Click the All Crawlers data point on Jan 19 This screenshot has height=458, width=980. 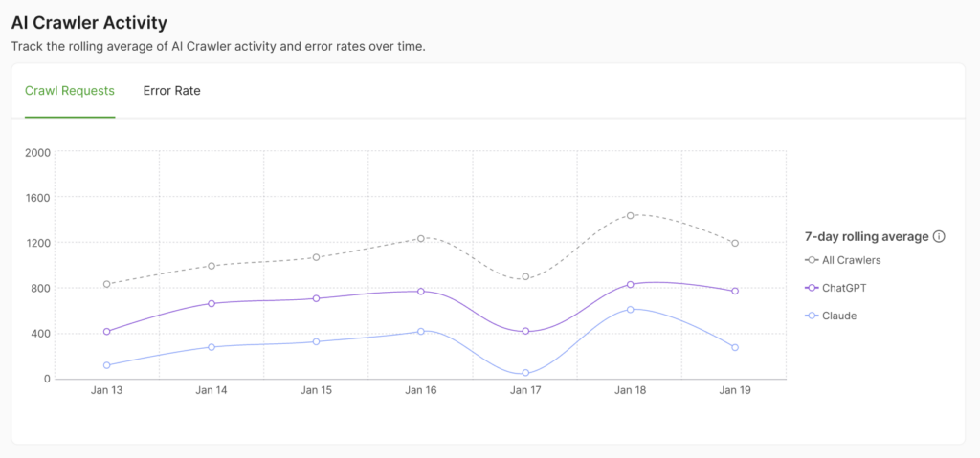tap(735, 243)
